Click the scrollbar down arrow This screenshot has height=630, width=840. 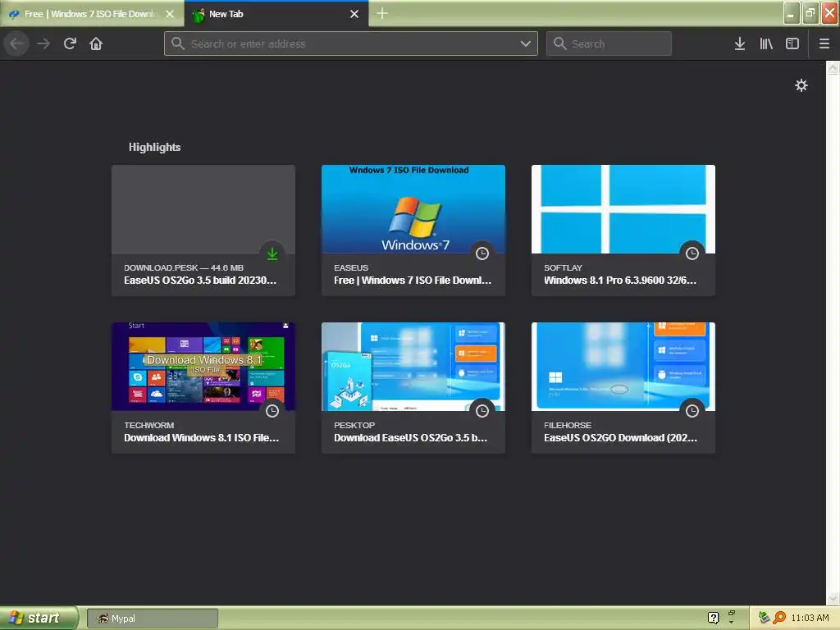(833, 598)
